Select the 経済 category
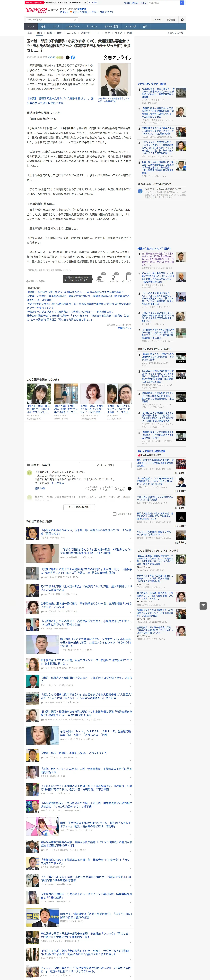Image resolution: width=210 pixels, height=980 pixels. tap(59, 33)
